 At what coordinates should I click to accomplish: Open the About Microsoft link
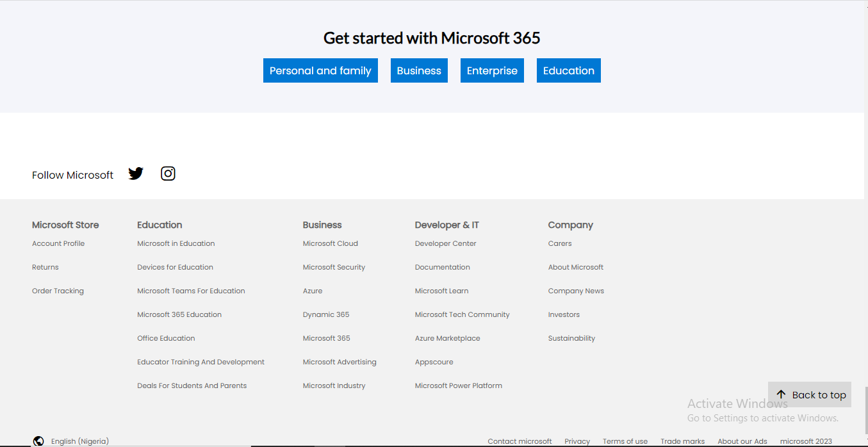point(576,267)
